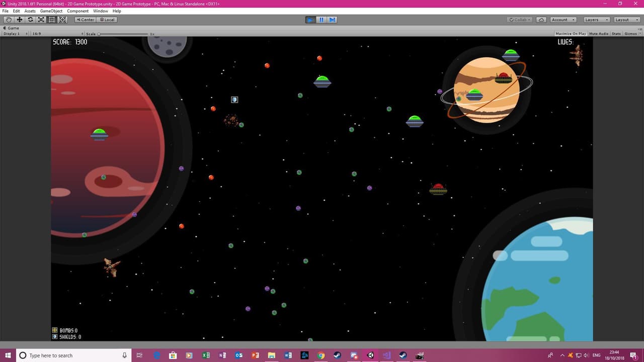Viewport: 644px width, 362px height.
Task: Select the Hand tool in Unity toolbar
Action: [9, 20]
